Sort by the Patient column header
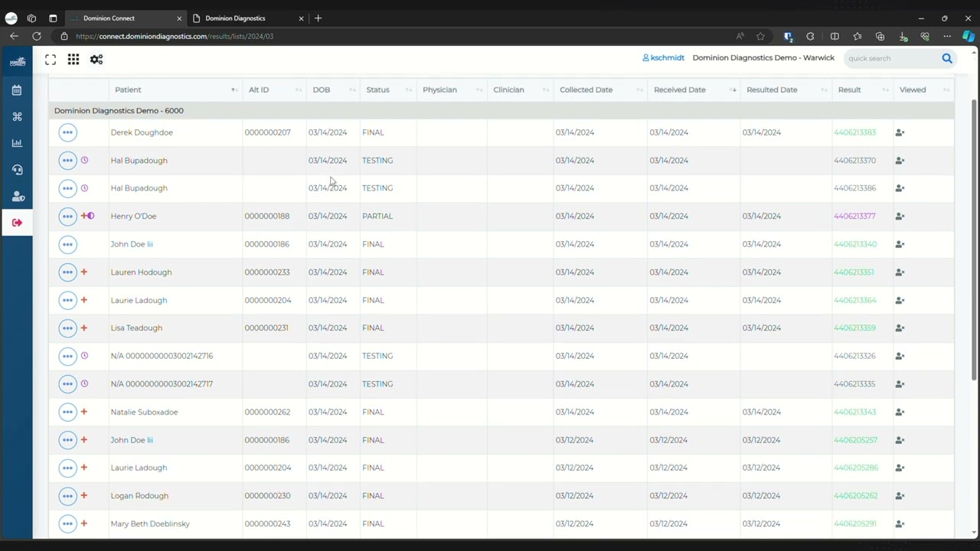The height and width of the screenshot is (551, 980). click(x=128, y=90)
